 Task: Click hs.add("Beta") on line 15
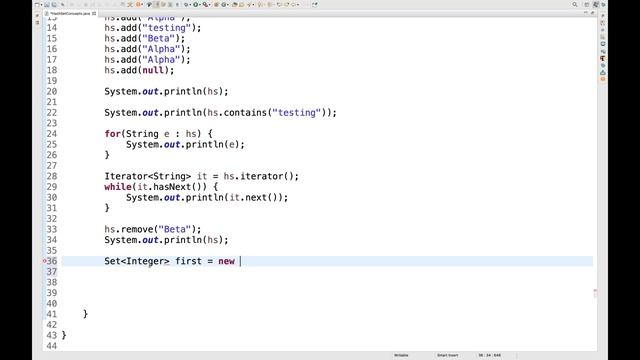pyautogui.click(x=144, y=38)
